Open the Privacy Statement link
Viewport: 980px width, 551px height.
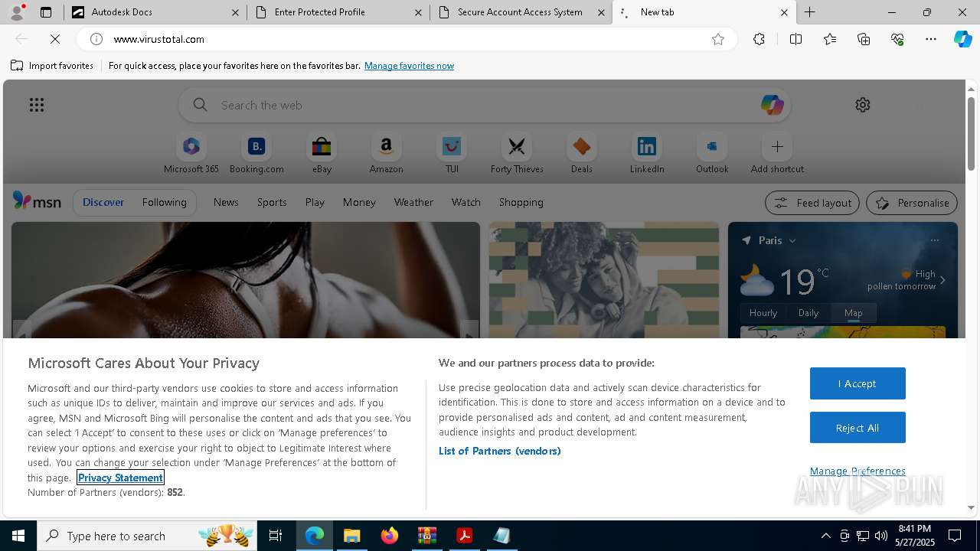(x=120, y=478)
